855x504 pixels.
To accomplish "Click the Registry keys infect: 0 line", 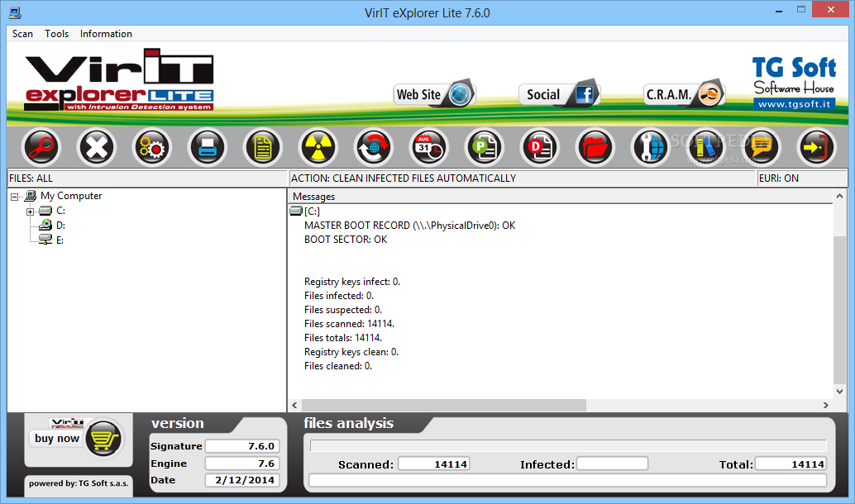I will tap(351, 282).
